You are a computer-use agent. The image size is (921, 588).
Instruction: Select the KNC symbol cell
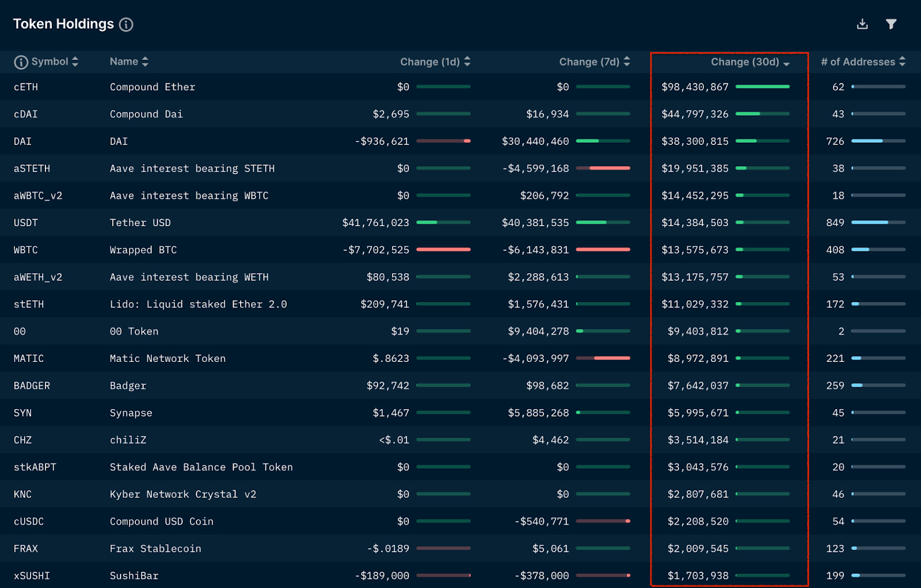[23, 494]
